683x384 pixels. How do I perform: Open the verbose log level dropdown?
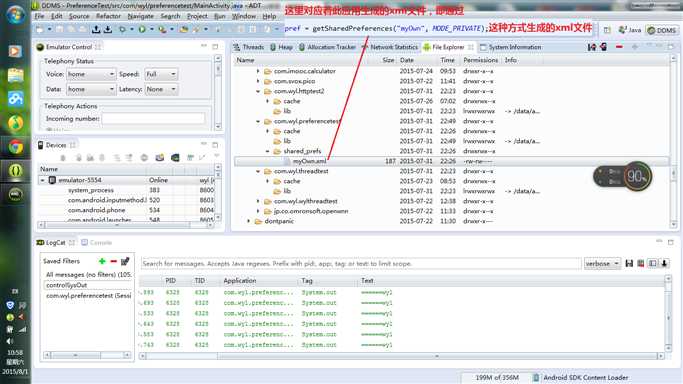(x=602, y=263)
